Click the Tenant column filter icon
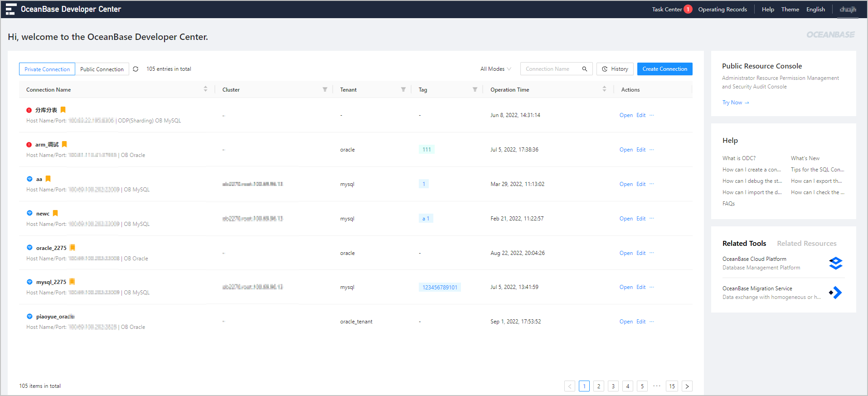Image resolution: width=868 pixels, height=396 pixels. point(403,89)
